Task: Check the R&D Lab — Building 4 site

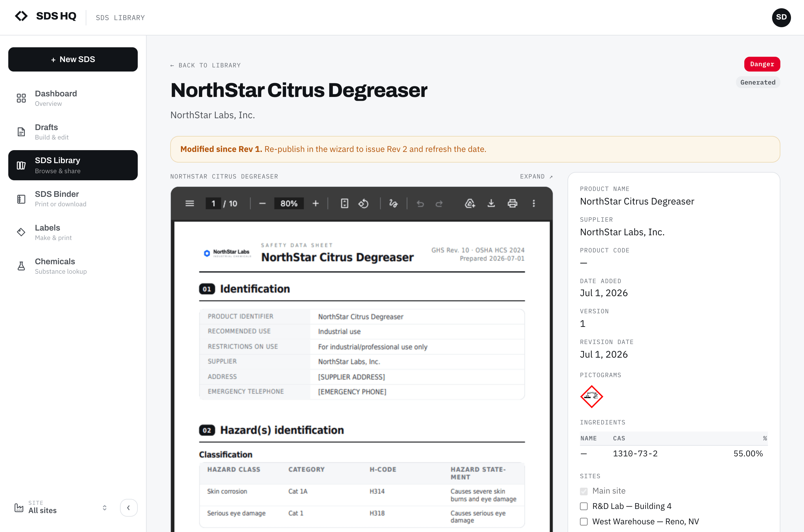Action: tap(583, 506)
